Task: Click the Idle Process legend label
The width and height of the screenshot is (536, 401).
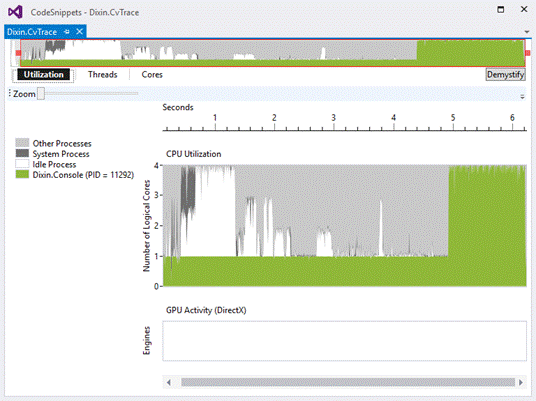Action: (54, 164)
